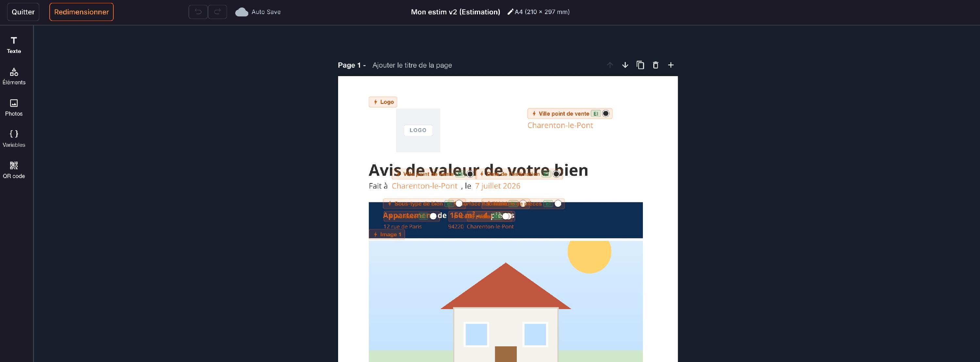Undo the last action
The image size is (980, 362).
(x=198, y=12)
